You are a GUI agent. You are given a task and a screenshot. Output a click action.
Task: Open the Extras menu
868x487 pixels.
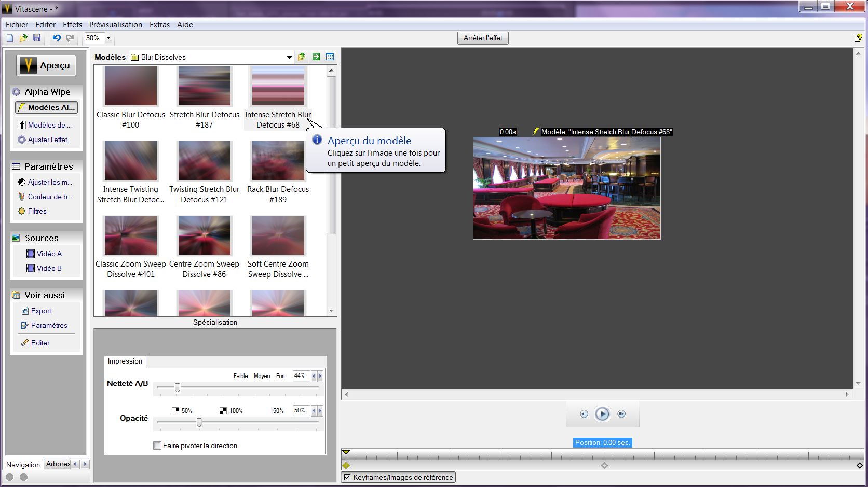(159, 24)
